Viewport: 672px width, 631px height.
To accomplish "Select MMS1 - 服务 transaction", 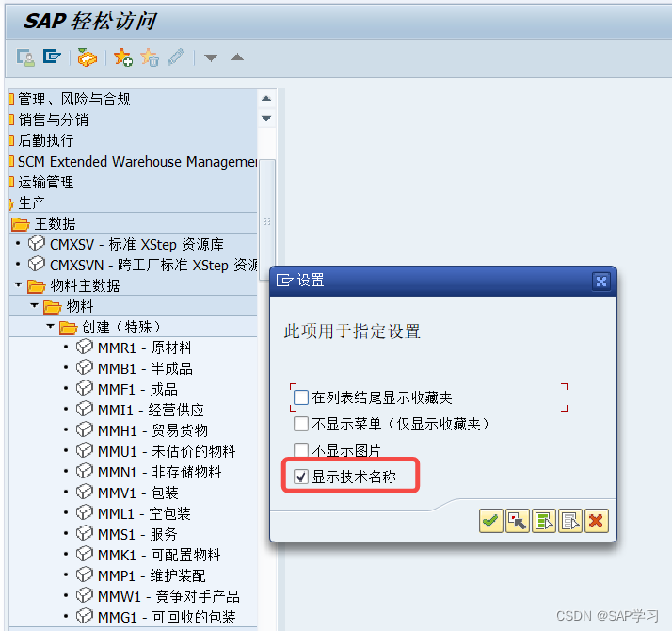I will pyautogui.click(x=137, y=534).
